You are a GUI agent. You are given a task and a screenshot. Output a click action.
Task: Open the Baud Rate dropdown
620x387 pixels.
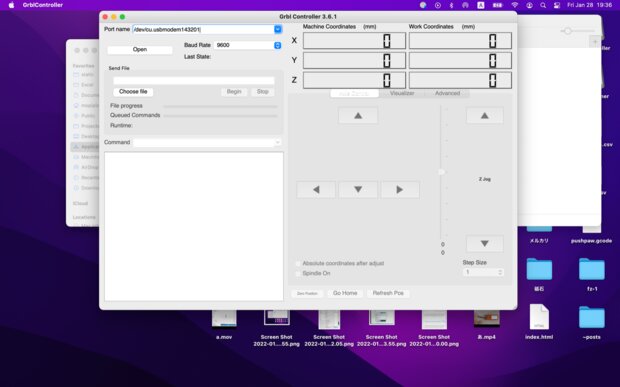coord(278,45)
